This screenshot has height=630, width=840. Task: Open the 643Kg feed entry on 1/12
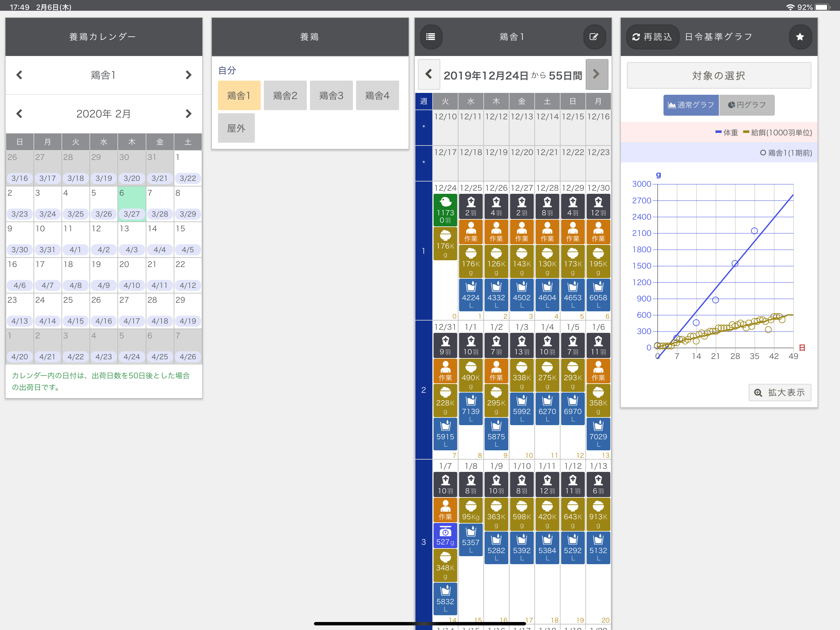point(573,514)
